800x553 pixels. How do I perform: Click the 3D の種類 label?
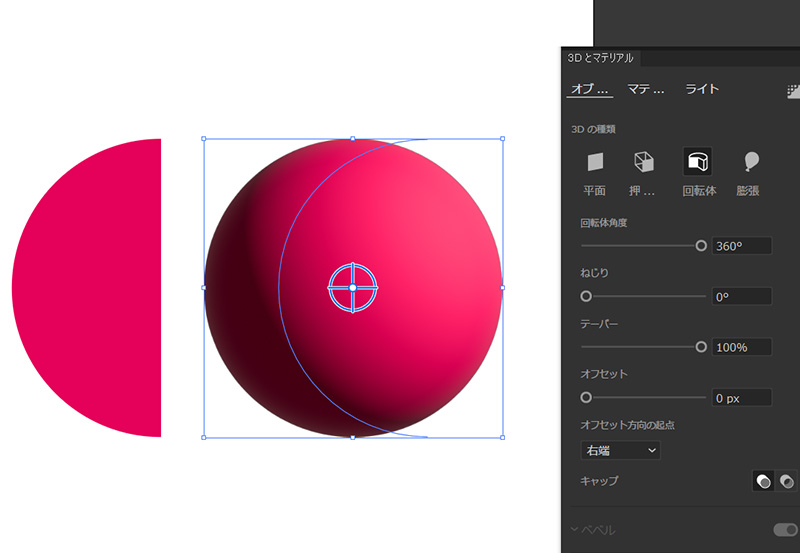[593, 130]
